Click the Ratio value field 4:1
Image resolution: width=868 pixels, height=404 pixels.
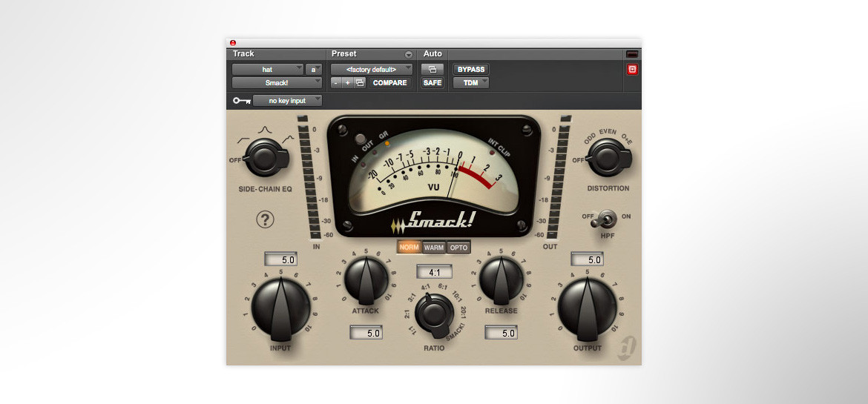click(x=435, y=272)
